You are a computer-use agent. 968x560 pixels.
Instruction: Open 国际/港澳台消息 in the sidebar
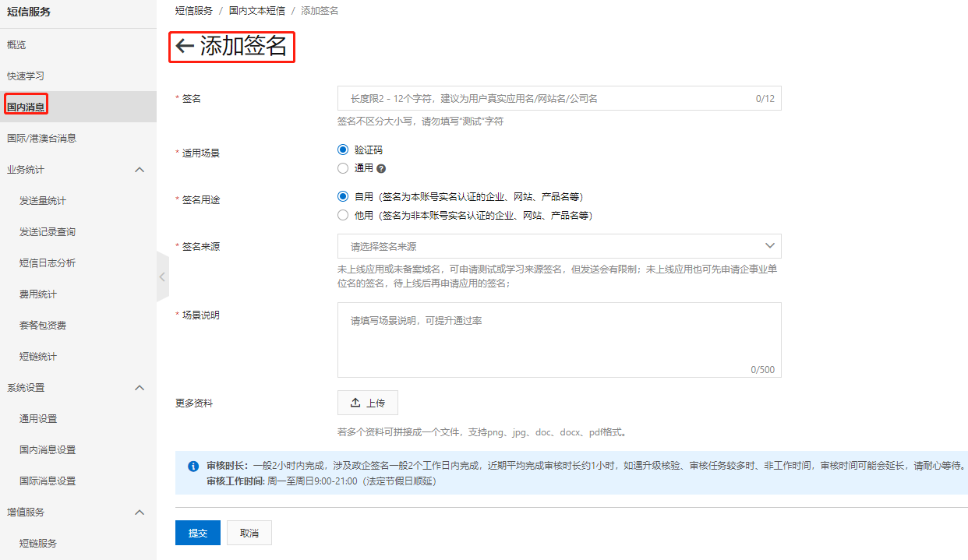(41, 139)
